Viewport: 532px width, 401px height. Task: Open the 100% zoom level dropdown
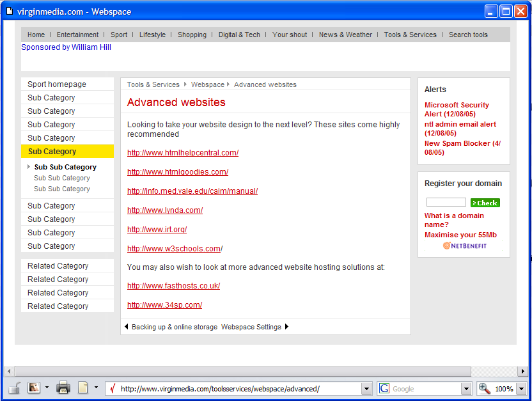click(x=522, y=389)
